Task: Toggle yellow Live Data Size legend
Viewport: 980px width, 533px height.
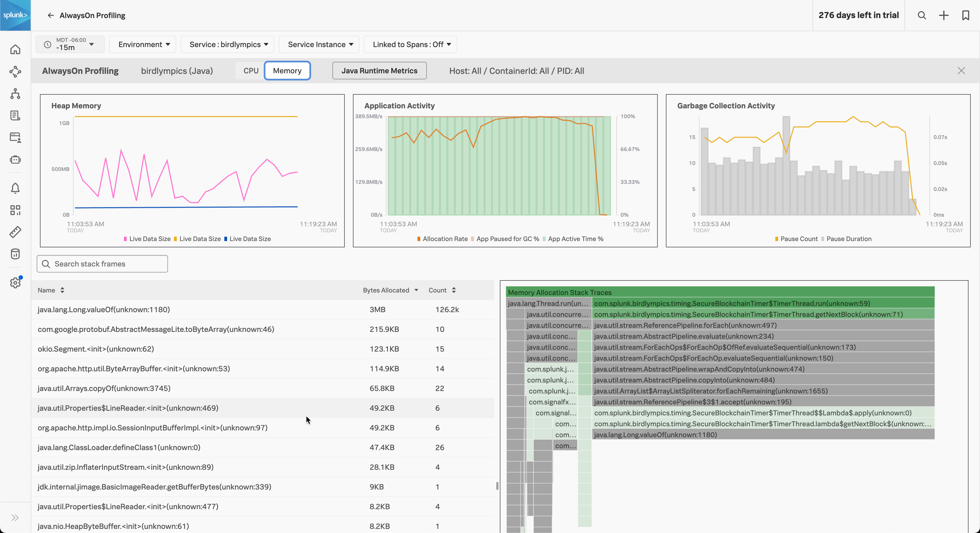Action: 197,239
